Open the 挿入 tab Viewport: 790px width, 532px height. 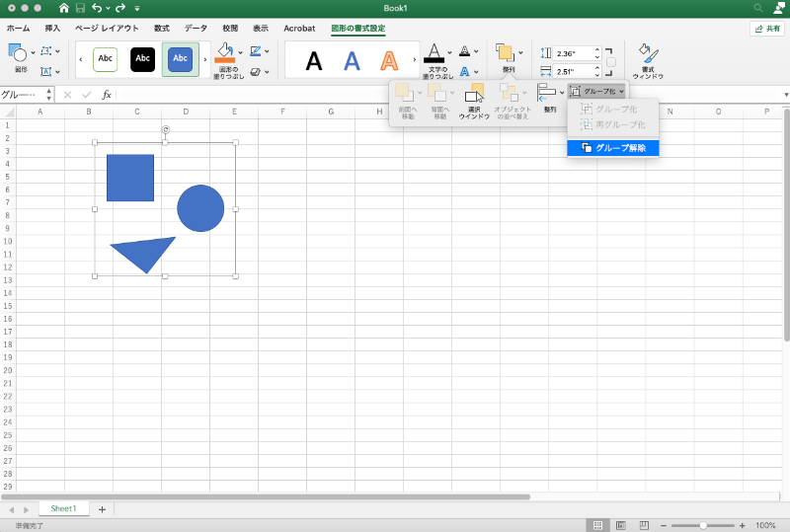tap(52, 29)
